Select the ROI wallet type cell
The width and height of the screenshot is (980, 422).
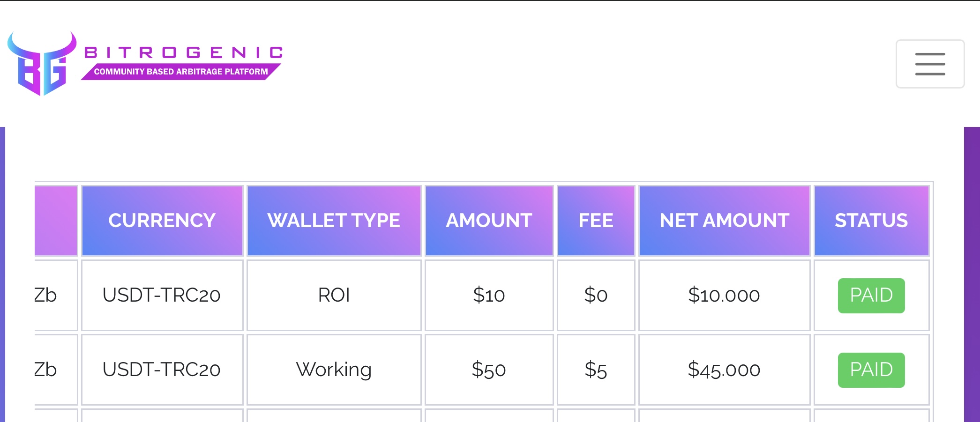pos(334,296)
